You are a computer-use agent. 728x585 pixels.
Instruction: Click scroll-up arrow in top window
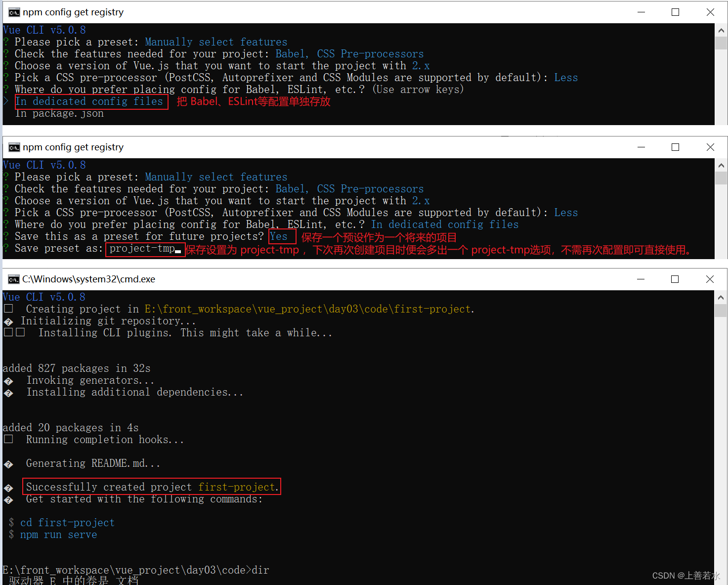721,30
